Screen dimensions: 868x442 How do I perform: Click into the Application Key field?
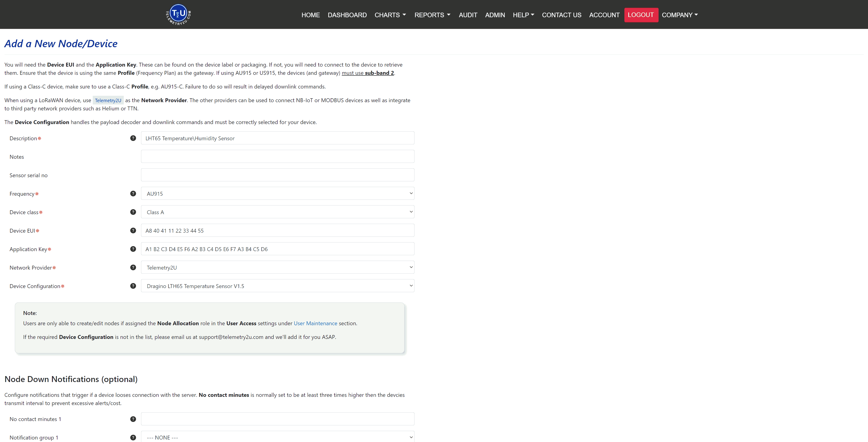pos(278,249)
